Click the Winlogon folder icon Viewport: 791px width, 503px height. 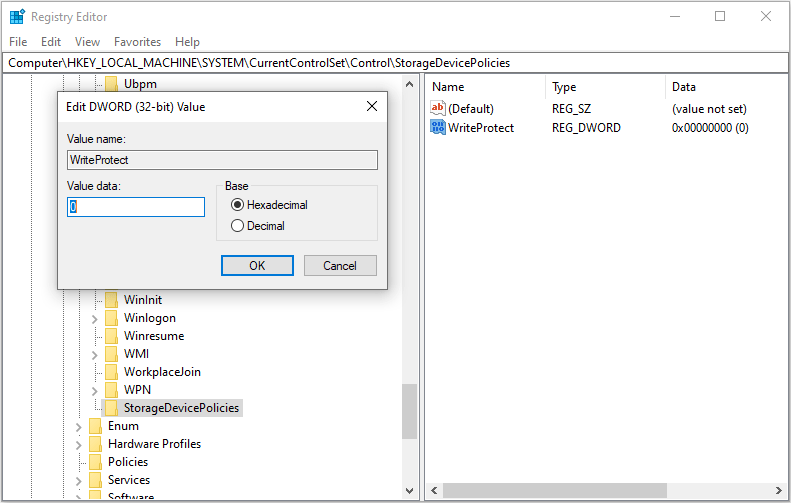111,318
